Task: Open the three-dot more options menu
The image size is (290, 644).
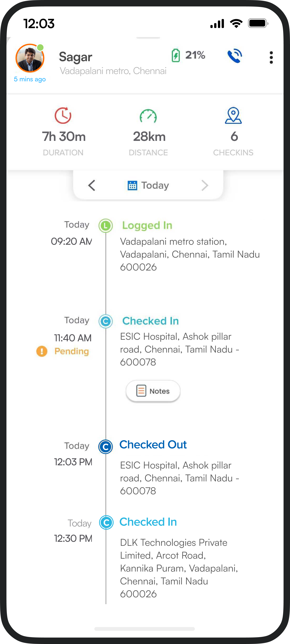Action: [271, 58]
